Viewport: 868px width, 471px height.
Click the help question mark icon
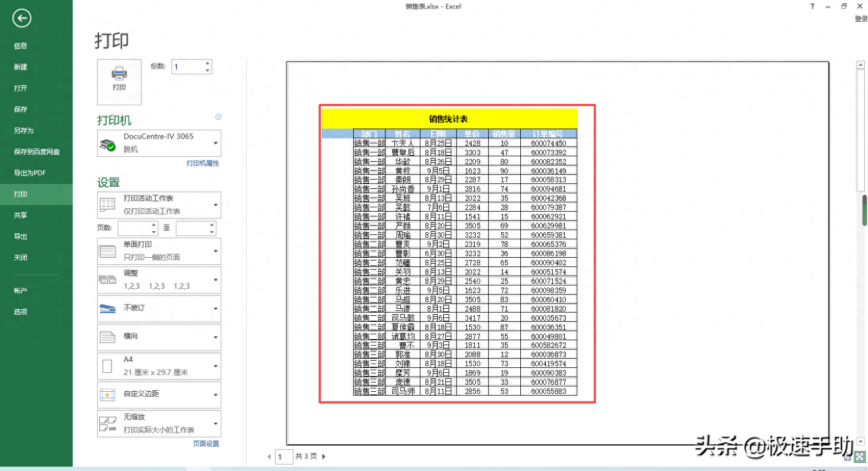(812, 7)
